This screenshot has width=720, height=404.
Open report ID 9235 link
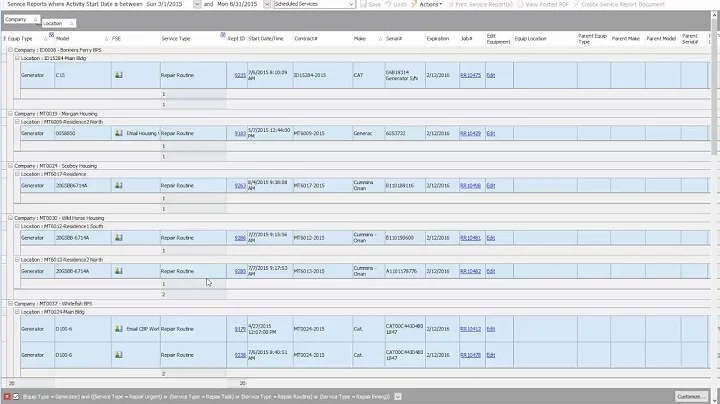[240, 75]
